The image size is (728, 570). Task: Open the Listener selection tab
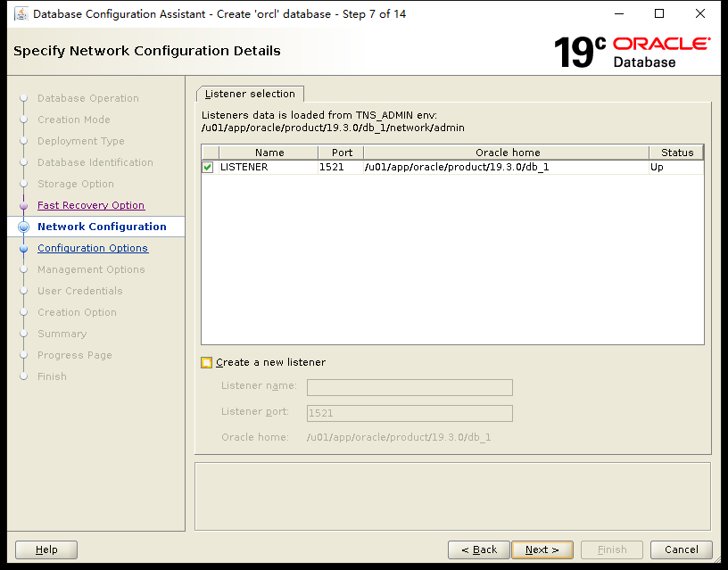[x=250, y=94]
